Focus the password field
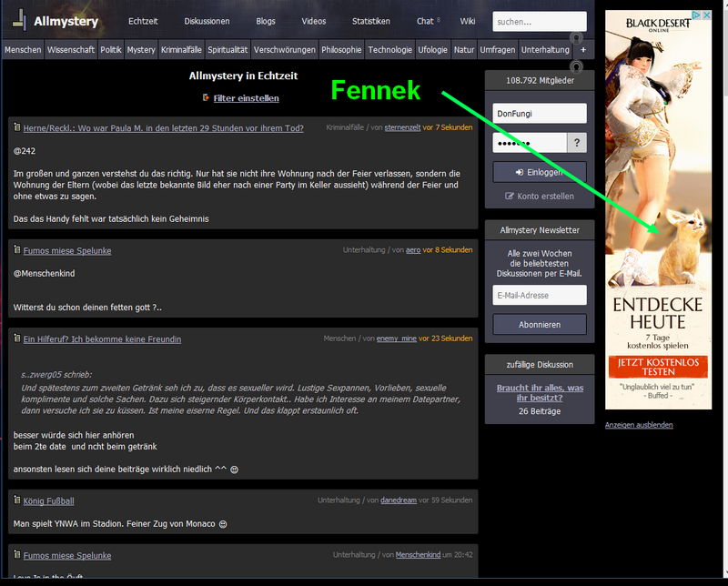The image size is (728, 586). coord(530,143)
